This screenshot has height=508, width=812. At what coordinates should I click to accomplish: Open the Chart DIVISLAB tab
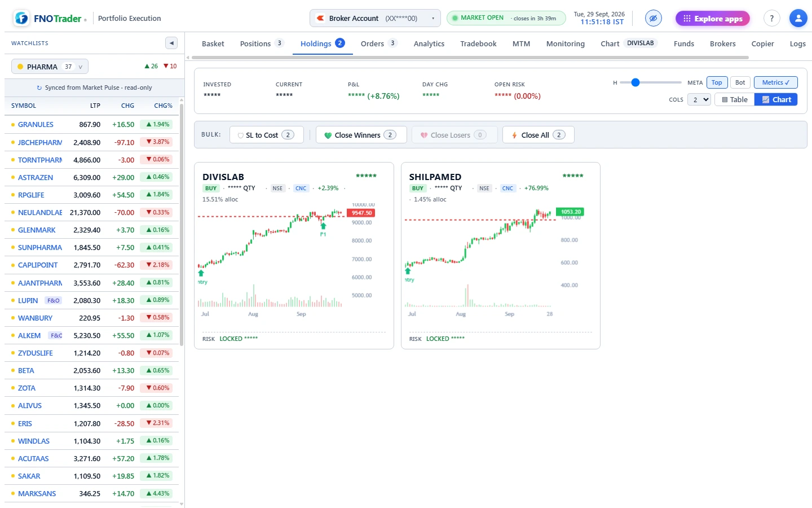click(x=629, y=43)
